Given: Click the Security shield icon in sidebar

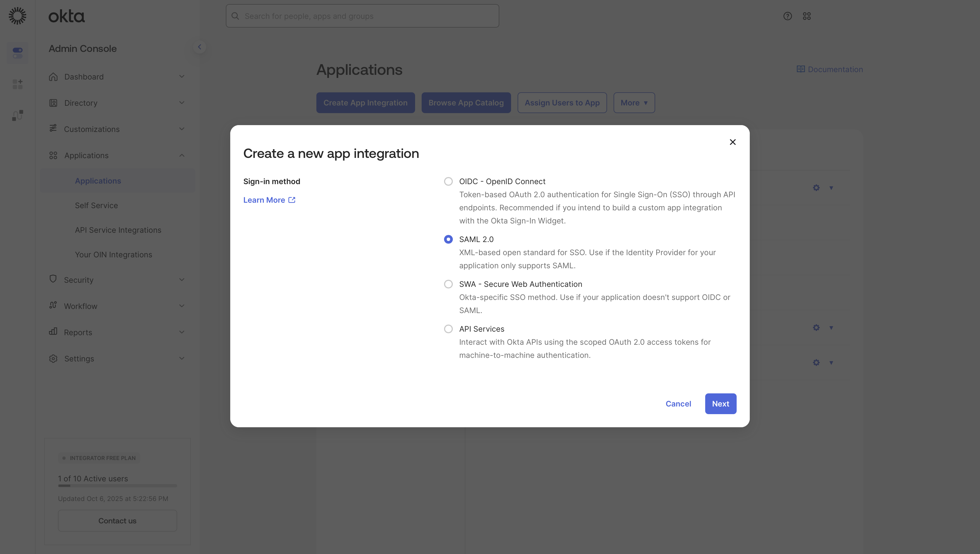Looking at the screenshot, I should coord(53,279).
